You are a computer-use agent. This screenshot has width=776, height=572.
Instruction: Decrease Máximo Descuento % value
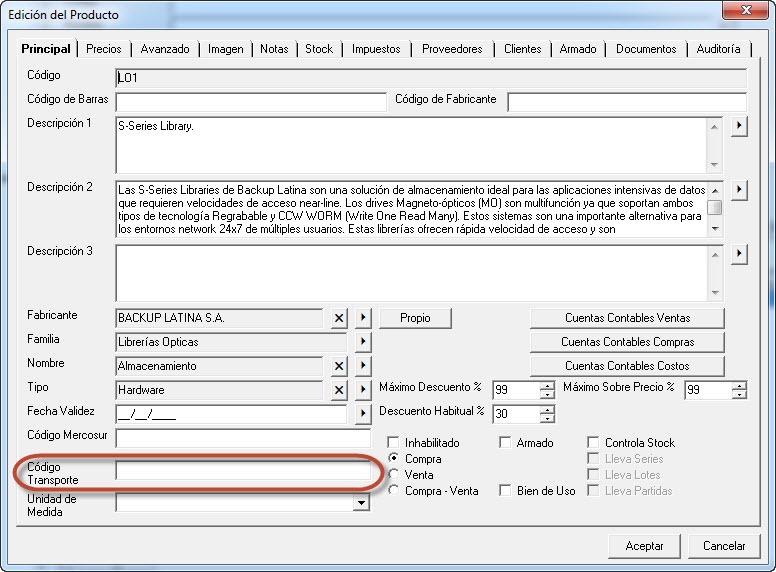pyautogui.click(x=547, y=395)
